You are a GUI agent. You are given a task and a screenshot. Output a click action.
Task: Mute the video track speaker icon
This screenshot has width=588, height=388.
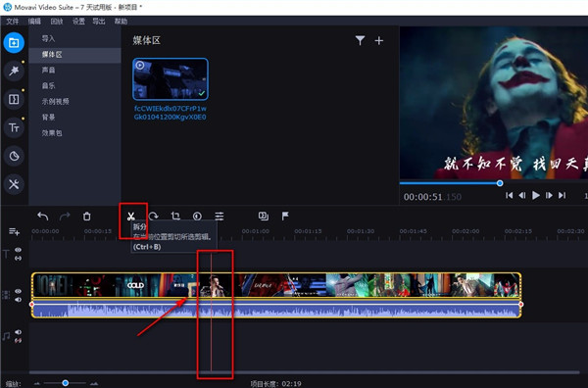pos(18,300)
